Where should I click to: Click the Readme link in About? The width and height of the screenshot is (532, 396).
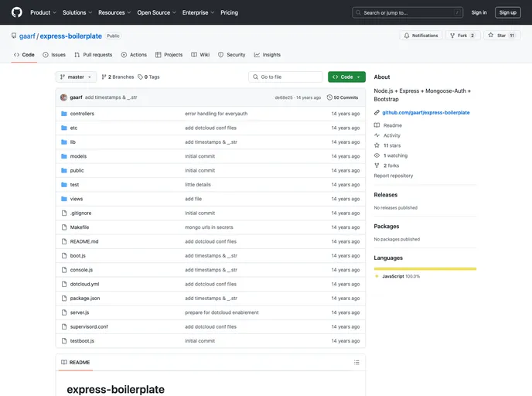(393, 125)
